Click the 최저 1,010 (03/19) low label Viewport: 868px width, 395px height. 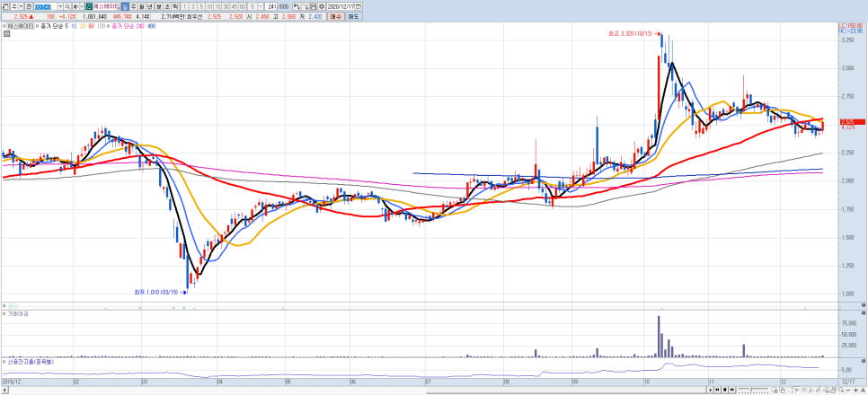coord(157,292)
